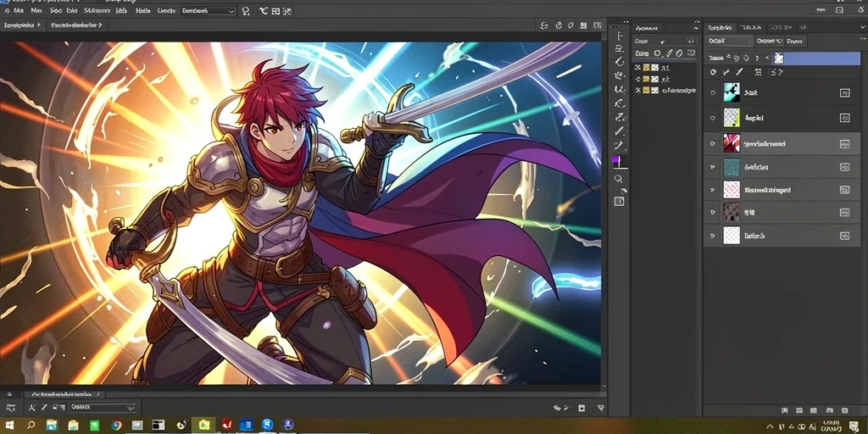Image resolution: width=868 pixels, height=434 pixels.
Task: Click the options icon on the cyan layer row
Action: [x=845, y=93]
